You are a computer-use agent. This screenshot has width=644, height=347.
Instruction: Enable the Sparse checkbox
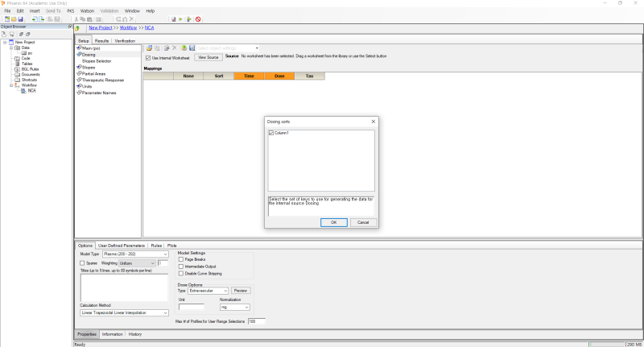coord(82,263)
